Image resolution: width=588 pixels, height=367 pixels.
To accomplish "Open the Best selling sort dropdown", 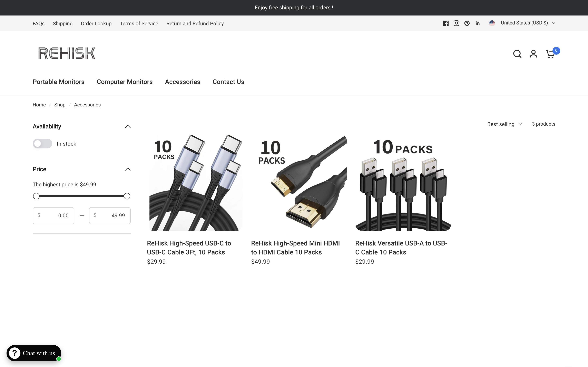I will tap(504, 124).
